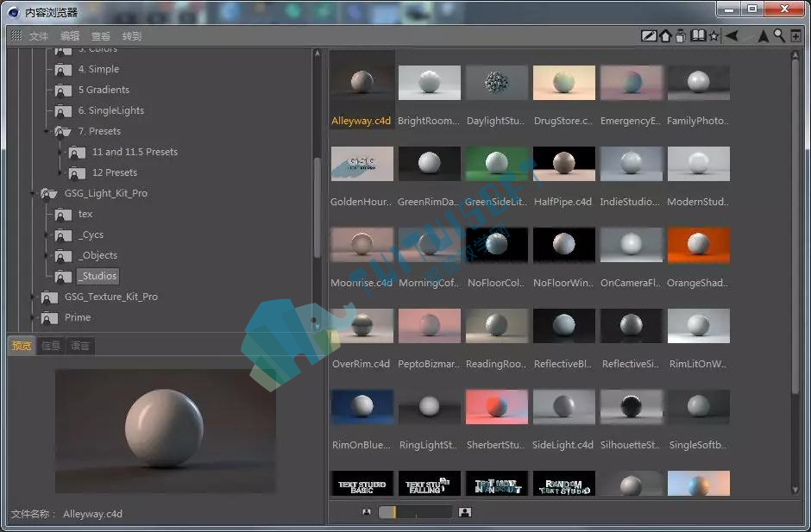This screenshot has width=811, height=532.
Task: Select the OrangeShad.. studio thumbnail
Action: coord(698,258)
